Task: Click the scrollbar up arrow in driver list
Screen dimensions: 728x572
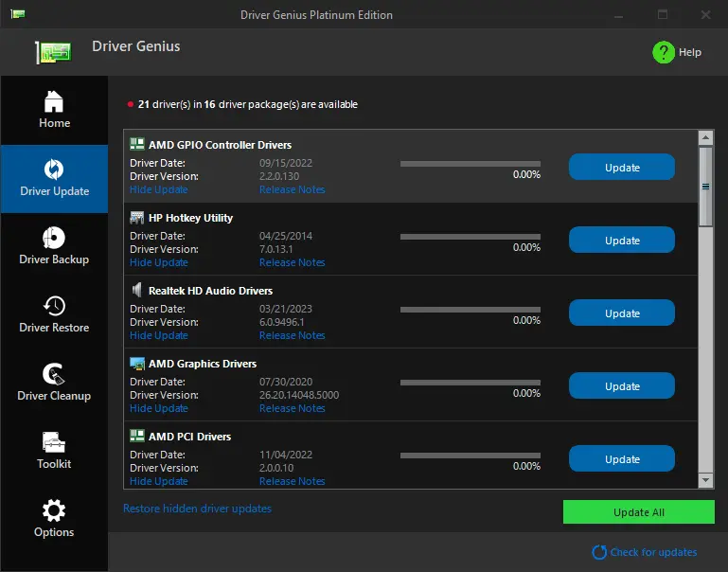Action: [x=705, y=137]
